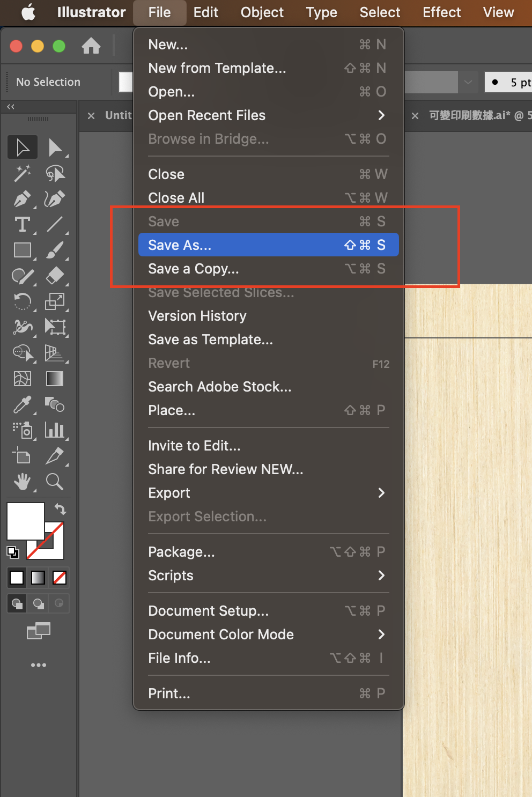Select the Pen tool
Image resolution: width=532 pixels, height=797 pixels.
point(23,198)
